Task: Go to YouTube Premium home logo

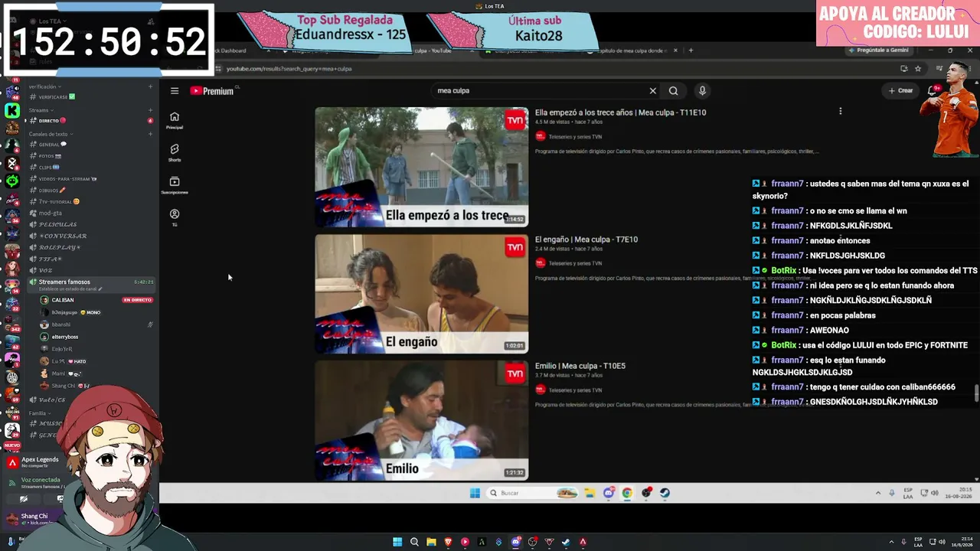Action: click(x=212, y=91)
